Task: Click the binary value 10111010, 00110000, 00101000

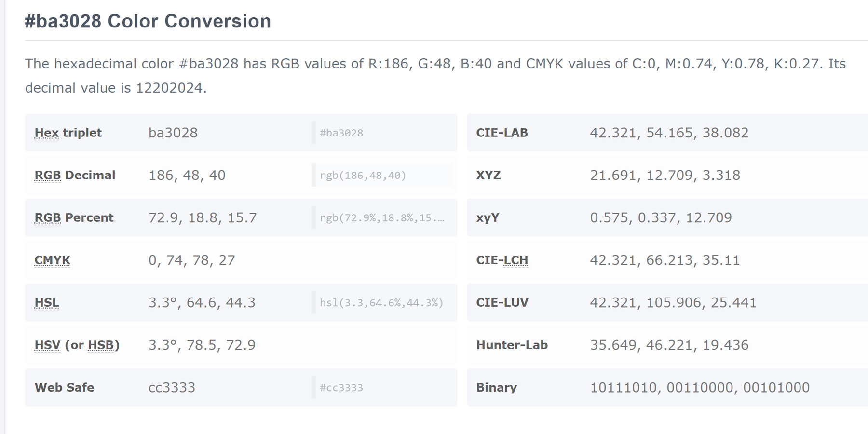Action: tap(700, 387)
